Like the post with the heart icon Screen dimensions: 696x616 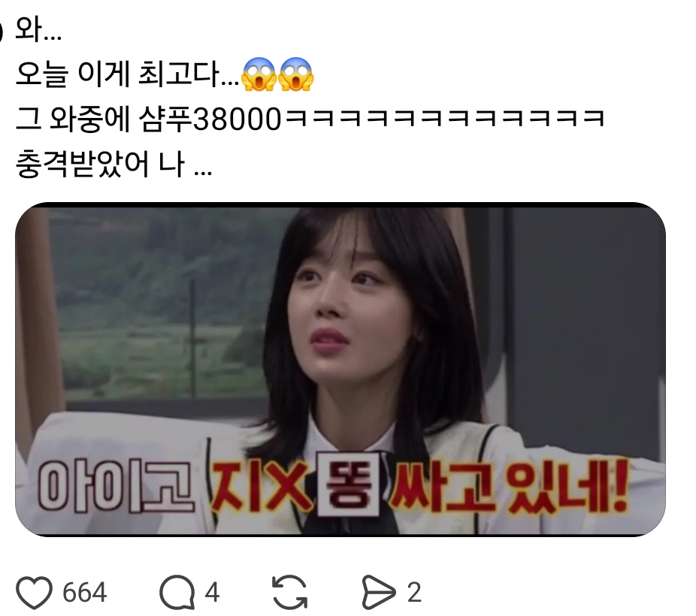point(34,592)
